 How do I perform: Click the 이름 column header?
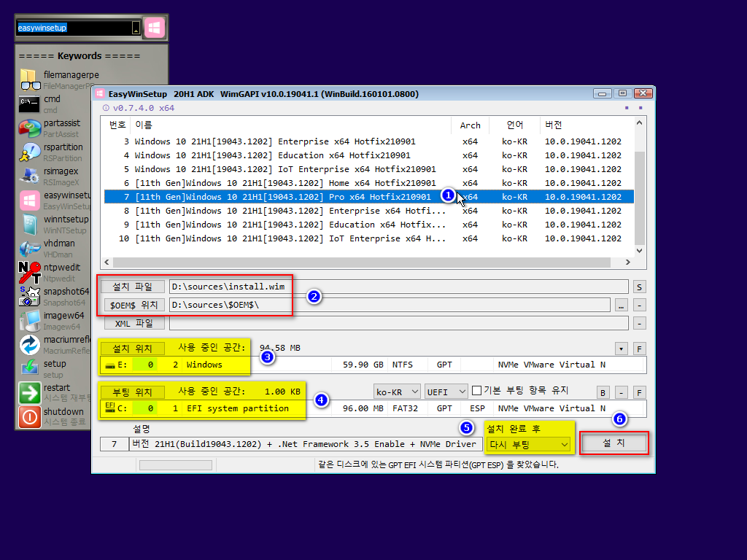[290, 125]
